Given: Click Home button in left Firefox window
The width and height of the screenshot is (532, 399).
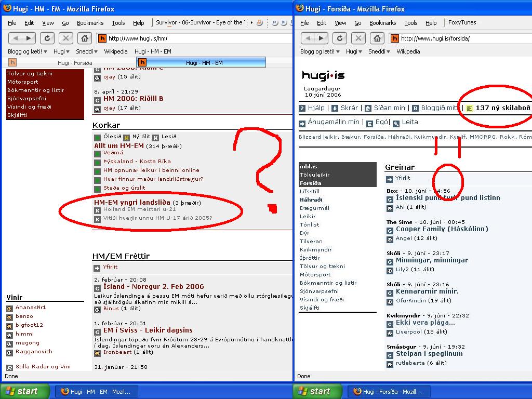Looking at the screenshot, I should (85, 38).
